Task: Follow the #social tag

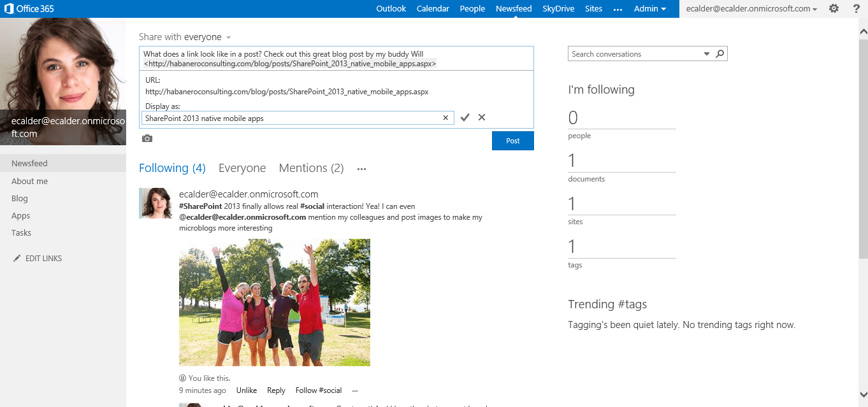Action: tap(319, 390)
